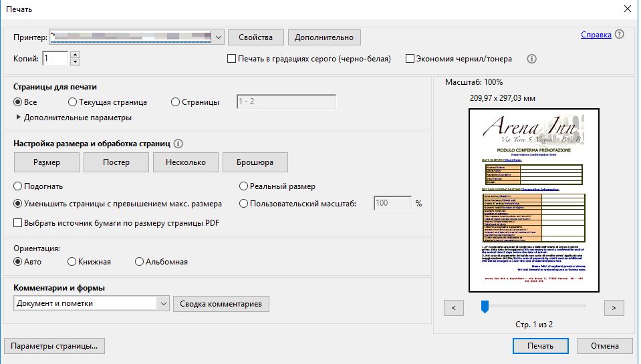
Task: Close the Печать dialog window
Action: (628, 9)
